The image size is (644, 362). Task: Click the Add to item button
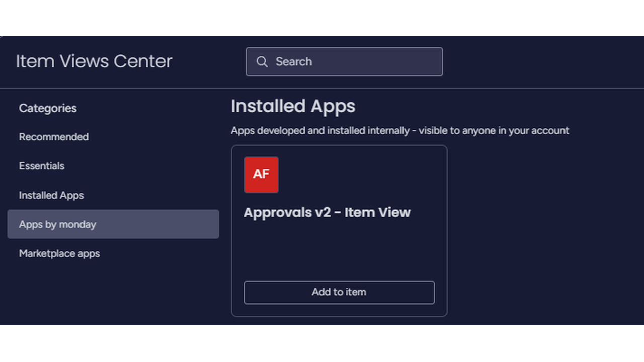(x=339, y=292)
